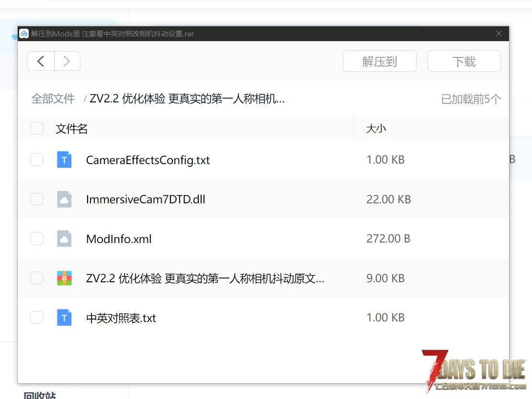Enable the checkbox for 中英对照表.txt
Screen dimensions: 532x399
37,318
